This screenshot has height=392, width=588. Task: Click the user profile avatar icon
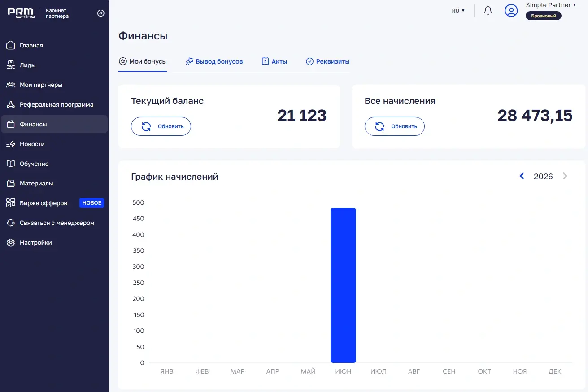pos(511,10)
